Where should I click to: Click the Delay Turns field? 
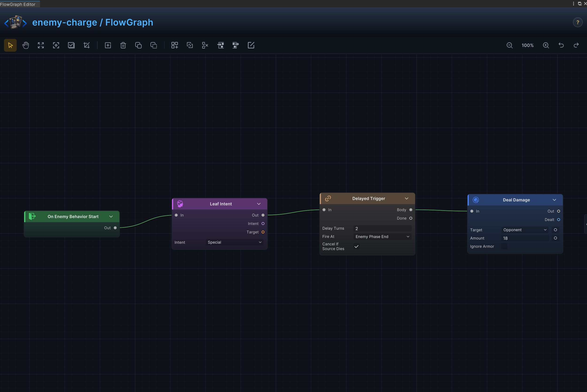382,228
